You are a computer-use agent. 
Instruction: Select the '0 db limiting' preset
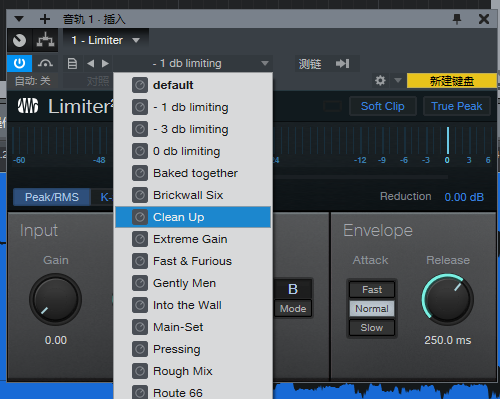click(x=193, y=151)
